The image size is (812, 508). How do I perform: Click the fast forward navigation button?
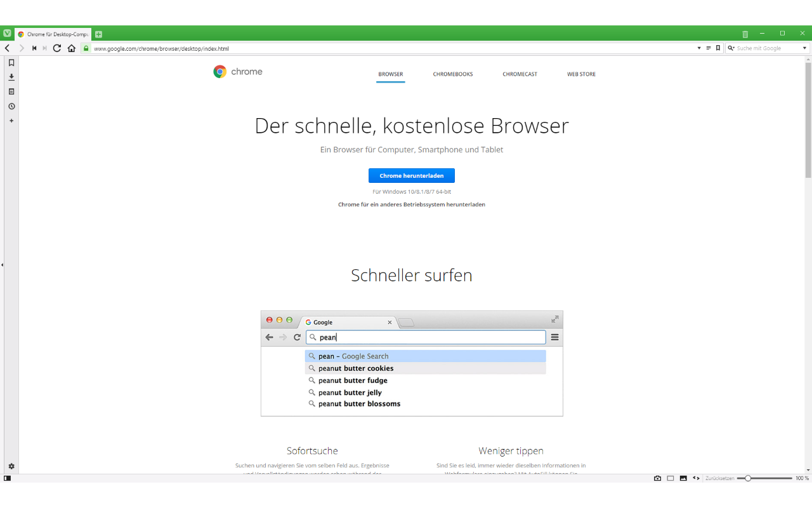click(x=44, y=48)
